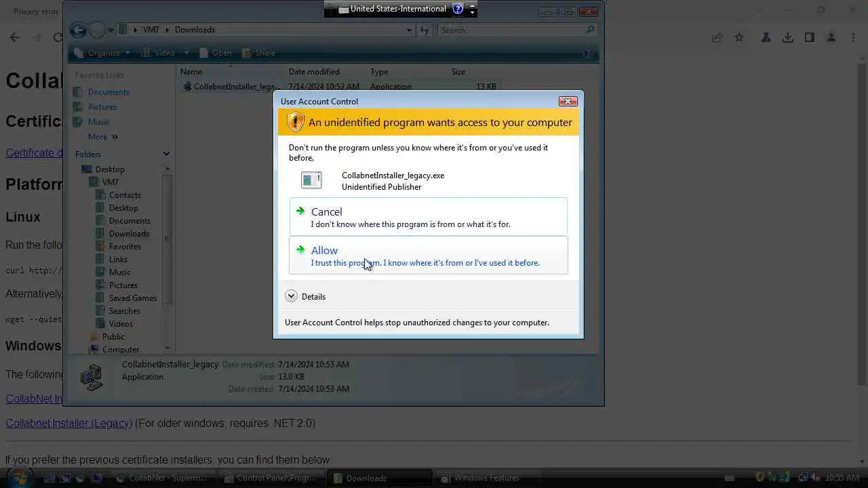Screen dimensions: 868x488
Task: Click the taskbar clock showing 10:55 AM
Action: [x=842, y=478]
